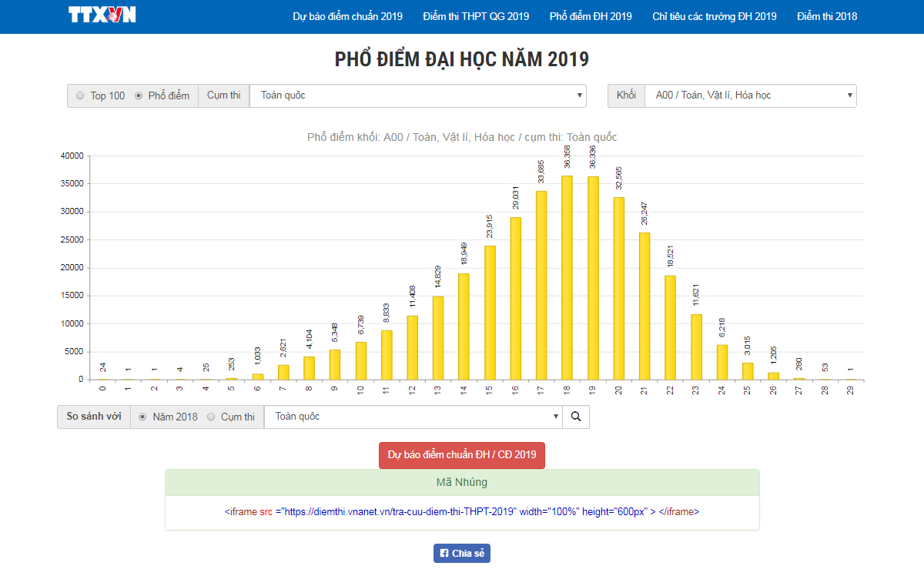Choose the Năm 2018 comparison radio
Viewport: 924px width, 576px height.
pos(142,417)
